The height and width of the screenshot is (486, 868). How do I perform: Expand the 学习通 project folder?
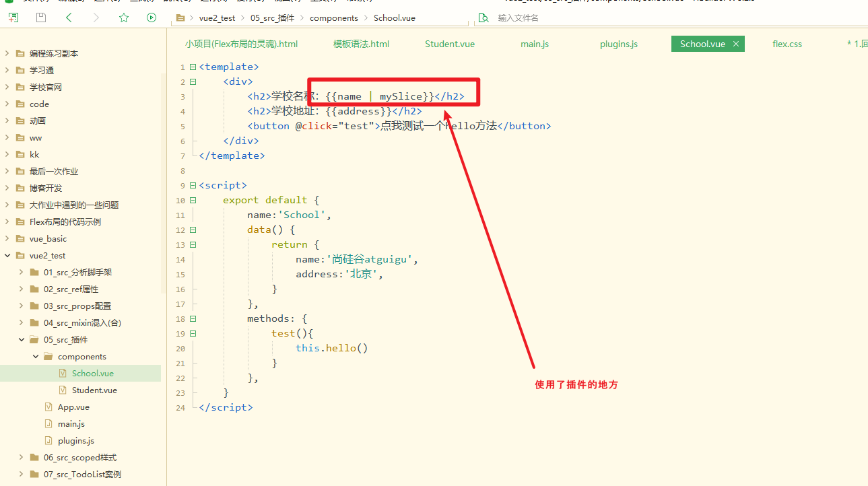tap(7, 70)
